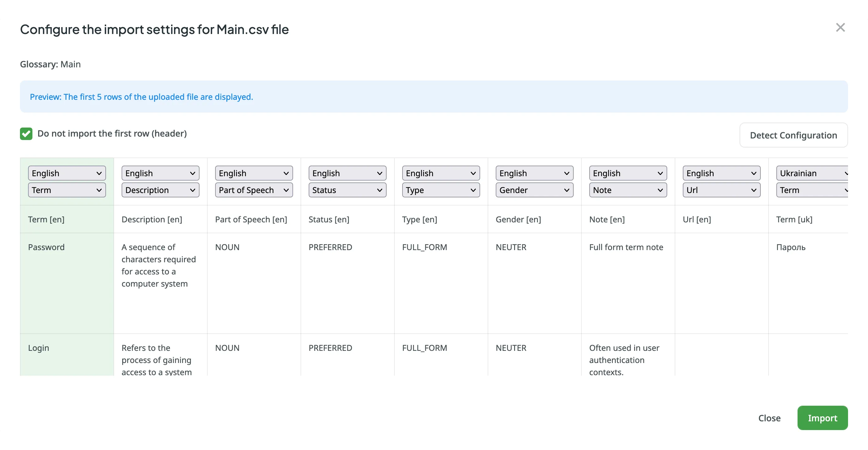Disable 'Do not import the first row (header)'
The image size is (868, 450).
pyautogui.click(x=26, y=134)
